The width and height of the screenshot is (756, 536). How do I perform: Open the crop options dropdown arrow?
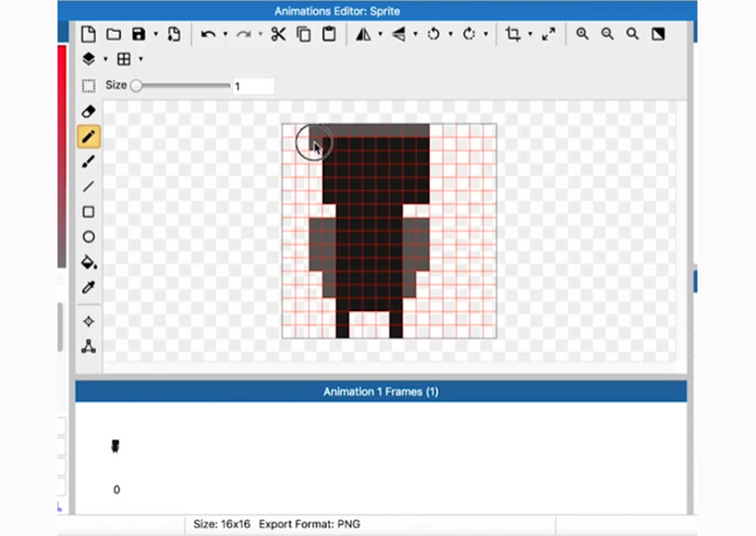click(x=530, y=35)
